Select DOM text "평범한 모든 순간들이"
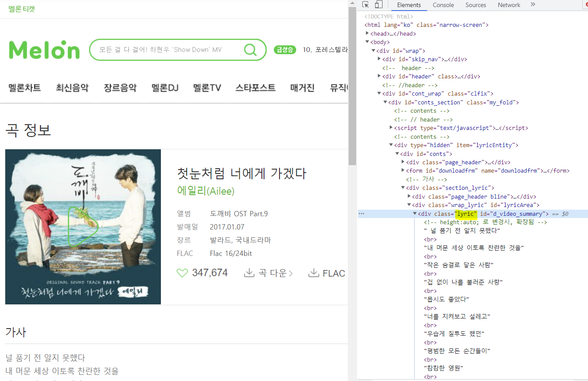This screenshot has width=588, height=381. [x=457, y=351]
